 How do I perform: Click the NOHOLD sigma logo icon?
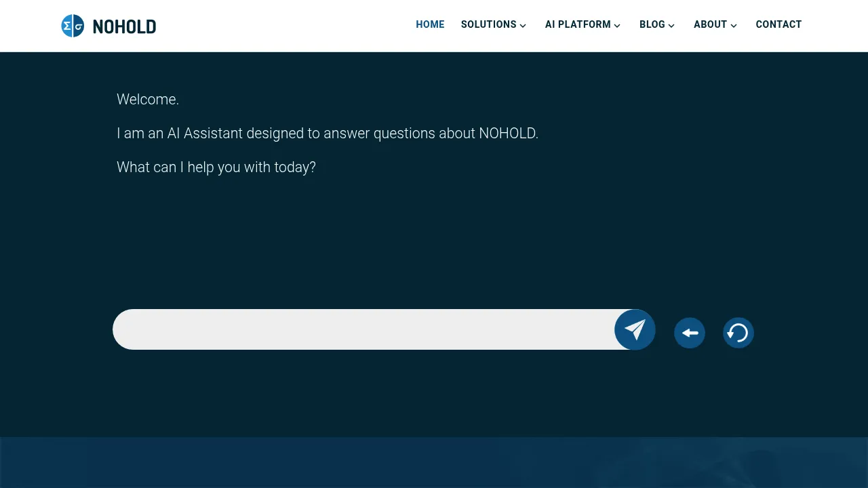tap(73, 26)
